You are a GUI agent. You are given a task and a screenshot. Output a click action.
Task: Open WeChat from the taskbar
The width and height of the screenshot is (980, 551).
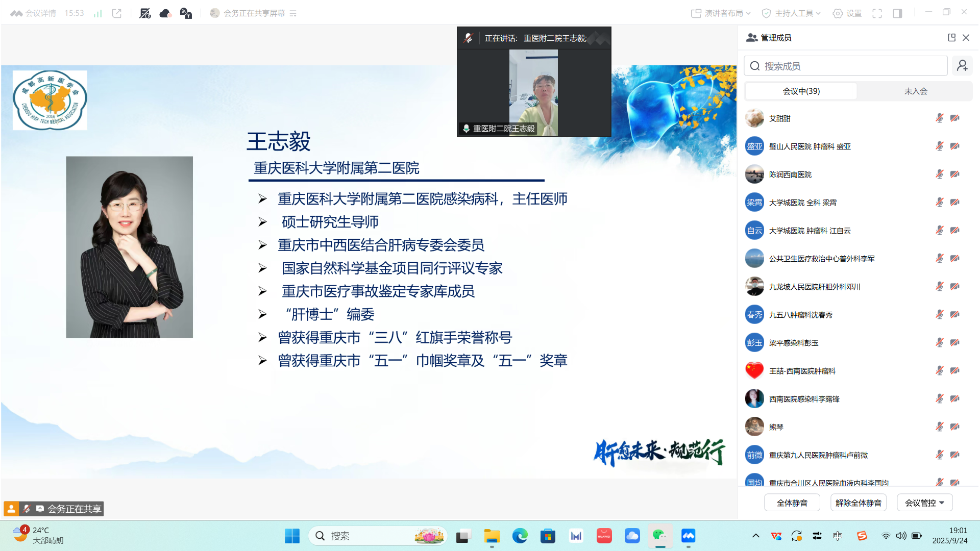[x=660, y=536]
